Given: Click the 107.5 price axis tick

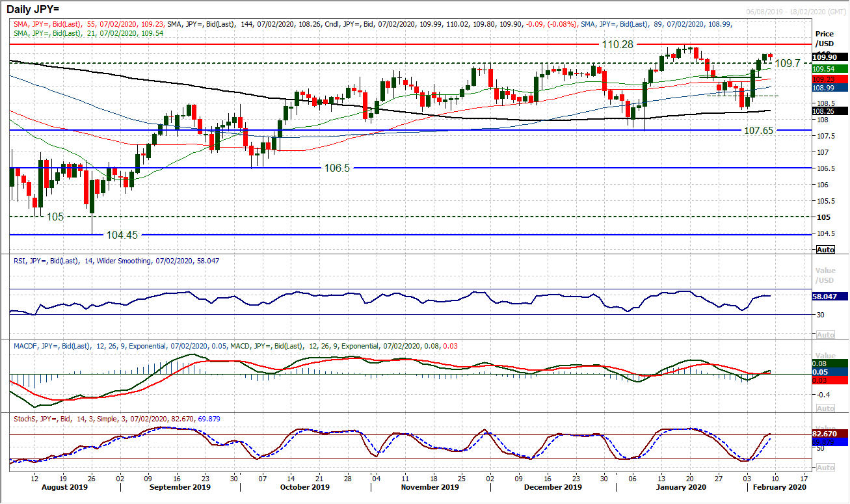Looking at the screenshot, I should (825, 136).
